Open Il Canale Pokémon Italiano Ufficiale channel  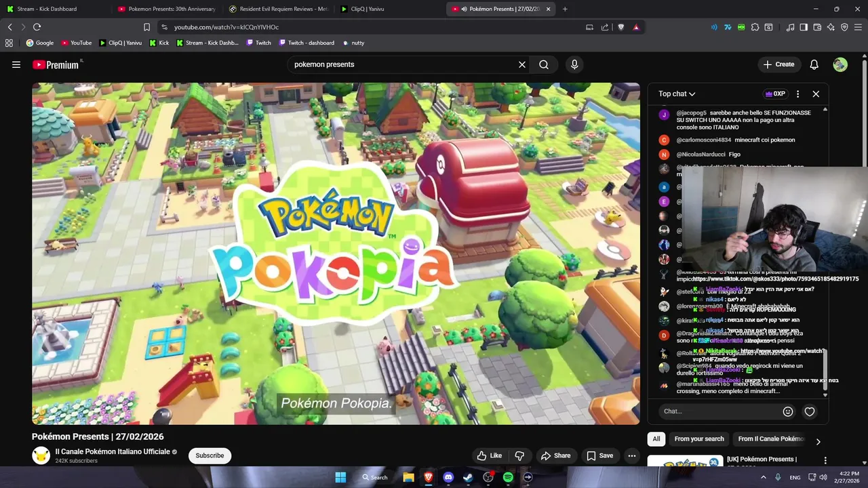113,451
